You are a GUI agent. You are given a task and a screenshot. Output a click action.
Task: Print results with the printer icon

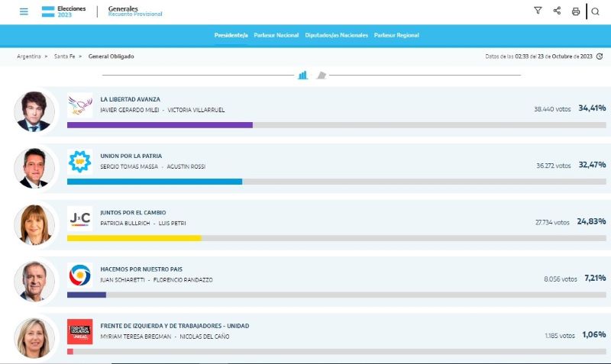coord(576,11)
